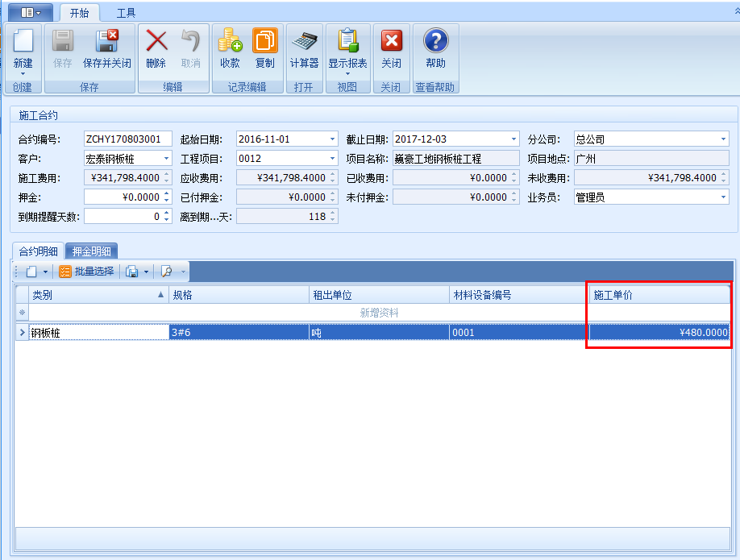The width and height of the screenshot is (740, 560).
Task: Open the 分公司 dropdown
Action: point(723,139)
